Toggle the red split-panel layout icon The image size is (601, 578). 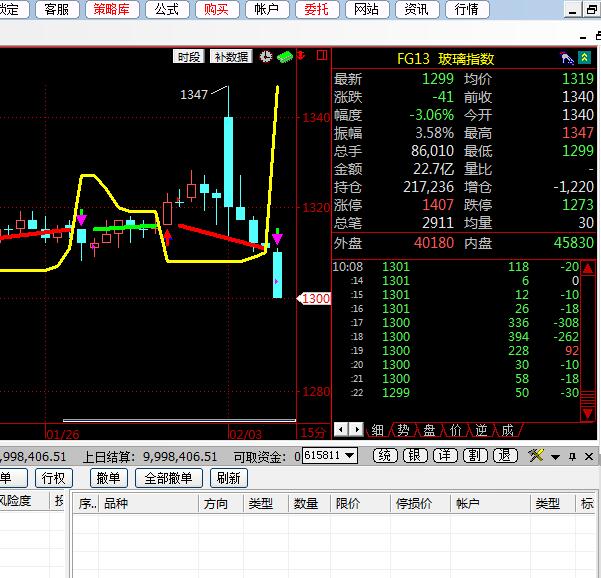pos(322,56)
